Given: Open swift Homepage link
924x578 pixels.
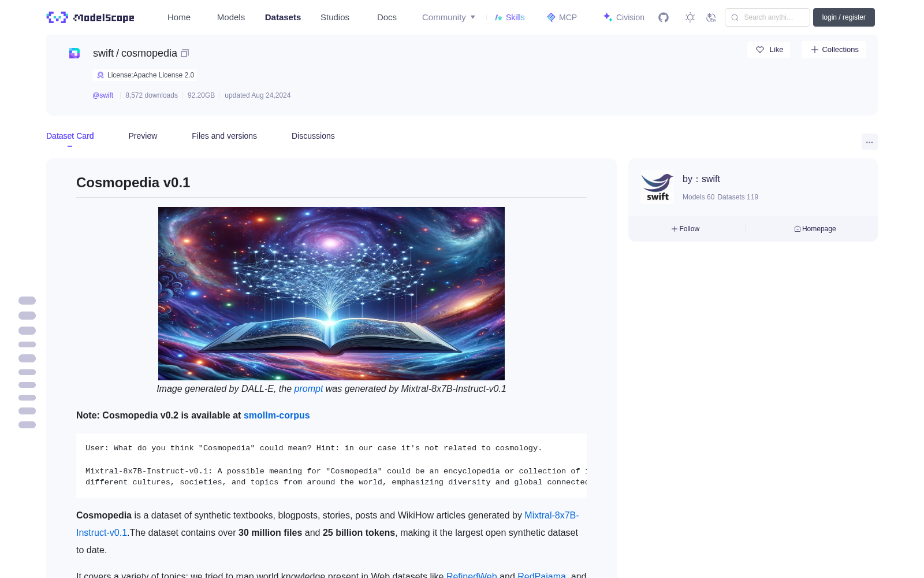Looking at the screenshot, I should tap(815, 229).
